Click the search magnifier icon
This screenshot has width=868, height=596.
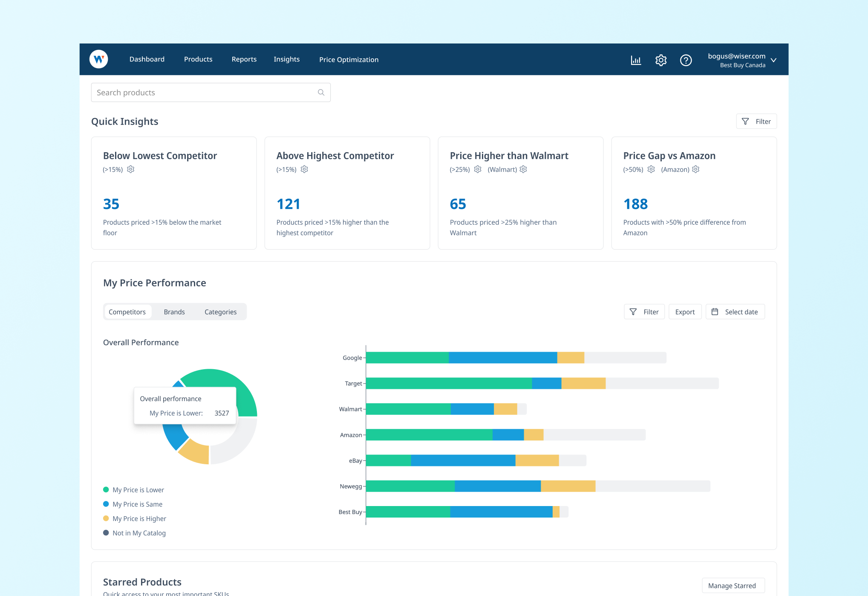(x=321, y=93)
